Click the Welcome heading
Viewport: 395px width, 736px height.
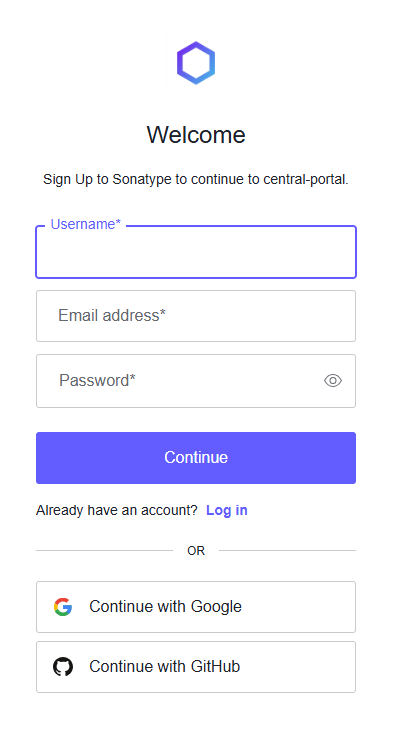click(196, 135)
